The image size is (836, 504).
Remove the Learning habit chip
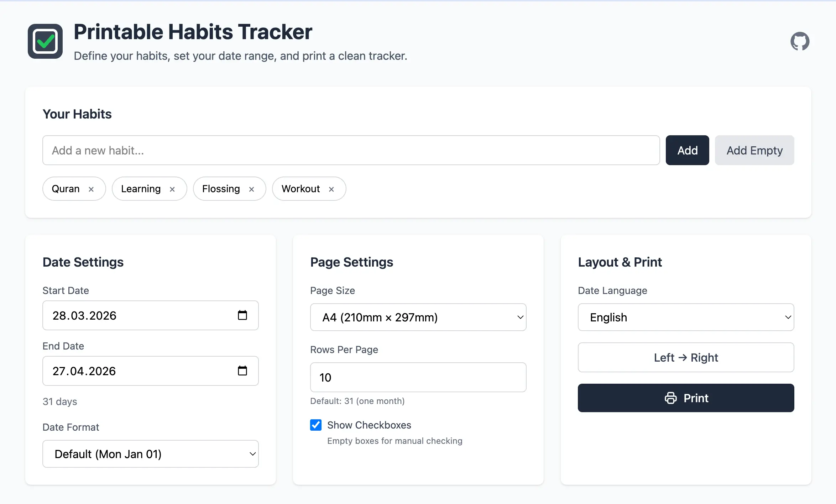click(x=172, y=189)
